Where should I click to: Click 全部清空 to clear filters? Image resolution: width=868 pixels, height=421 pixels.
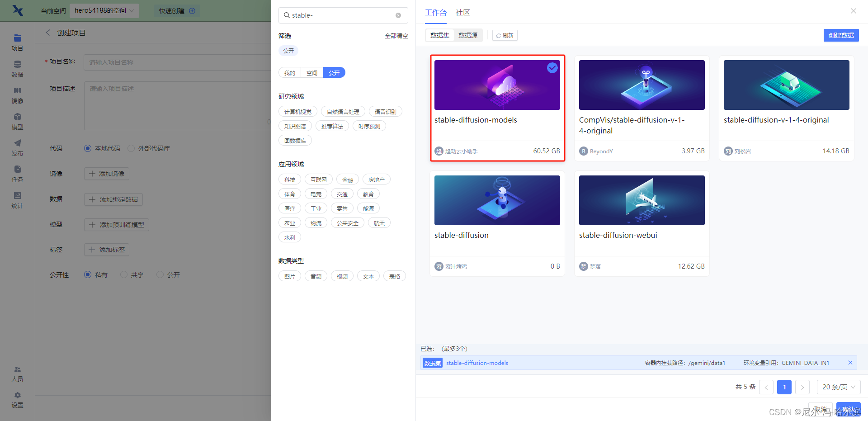(x=396, y=36)
